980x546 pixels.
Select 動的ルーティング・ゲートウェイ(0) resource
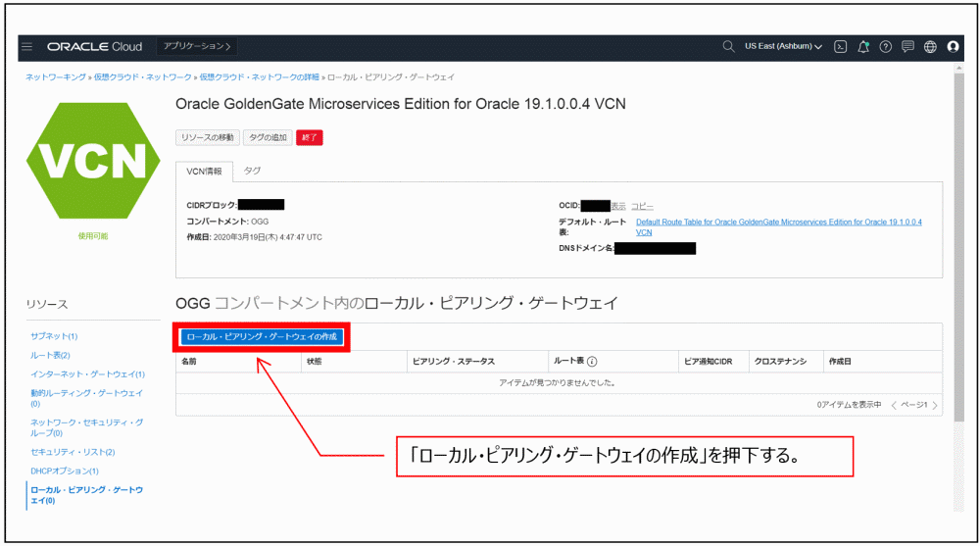pyautogui.click(x=86, y=398)
